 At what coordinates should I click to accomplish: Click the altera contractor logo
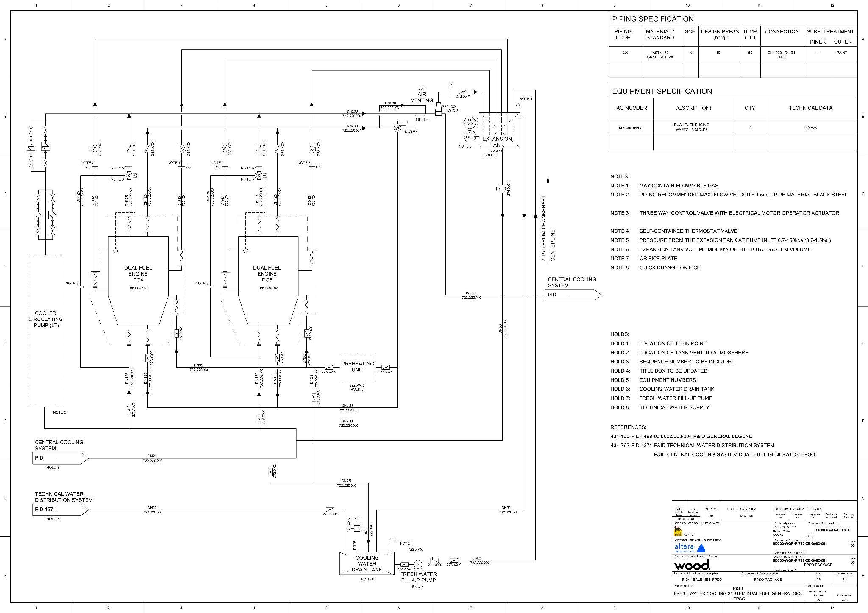(690, 548)
